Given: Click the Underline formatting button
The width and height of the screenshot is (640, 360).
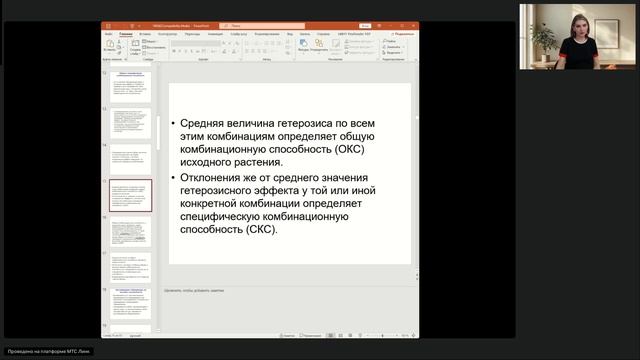Looking at the screenshot, I should (x=186, y=51).
